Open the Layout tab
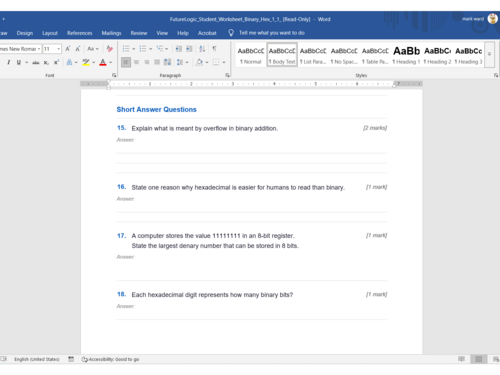The height and width of the screenshot is (375, 500). (x=50, y=33)
